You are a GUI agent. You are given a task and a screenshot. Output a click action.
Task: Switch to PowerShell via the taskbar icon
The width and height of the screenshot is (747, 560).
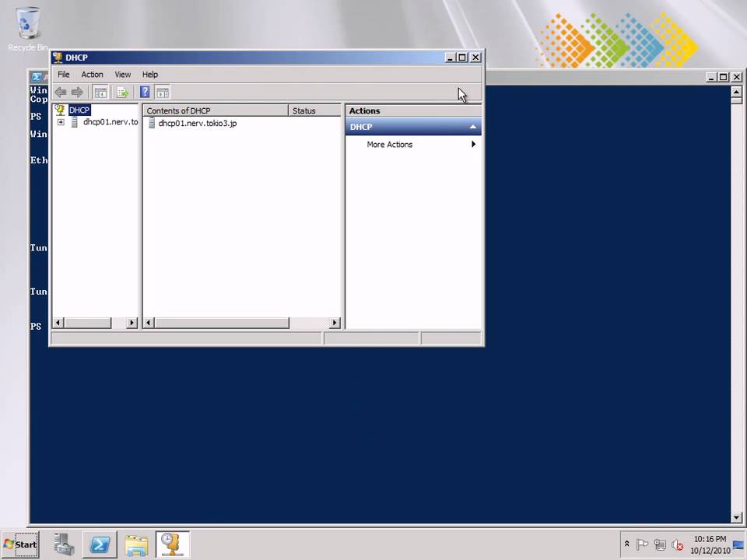pyautogui.click(x=100, y=544)
